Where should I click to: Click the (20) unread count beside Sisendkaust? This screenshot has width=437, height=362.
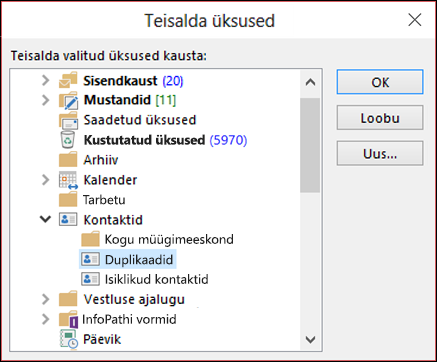[173, 81]
